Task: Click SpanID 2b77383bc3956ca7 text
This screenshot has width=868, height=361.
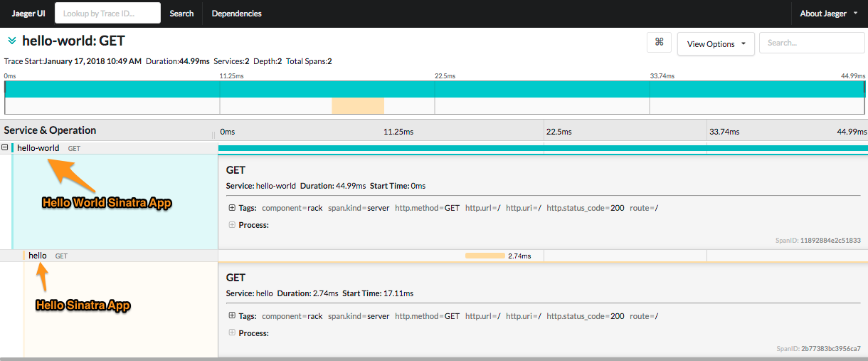Action: coord(819,349)
